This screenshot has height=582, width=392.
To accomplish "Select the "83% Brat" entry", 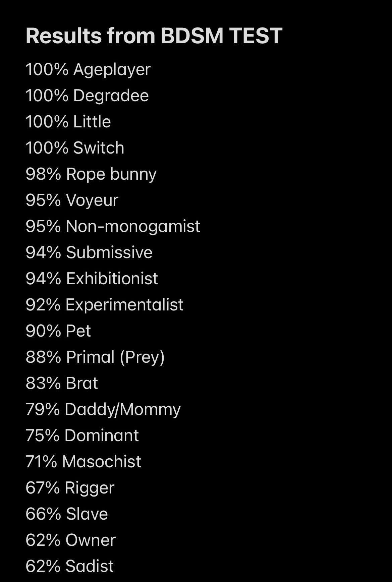I will point(62,383).
